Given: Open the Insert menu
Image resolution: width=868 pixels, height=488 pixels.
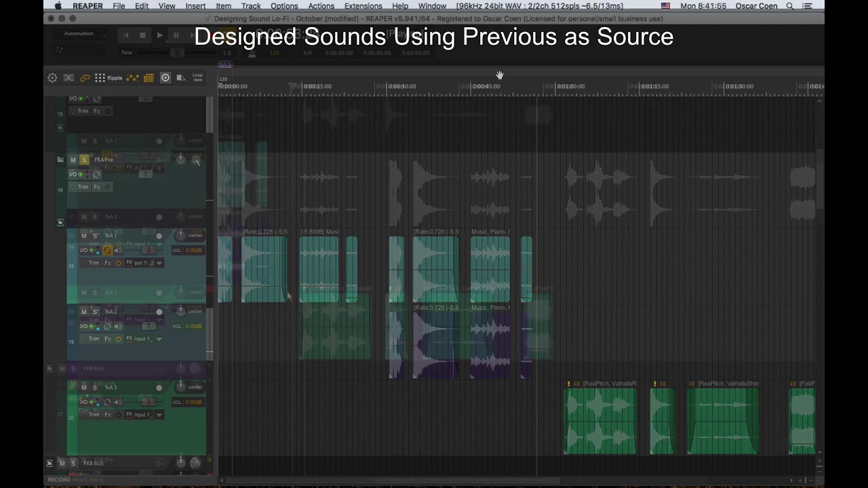Looking at the screenshot, I should tap(195, 6).
